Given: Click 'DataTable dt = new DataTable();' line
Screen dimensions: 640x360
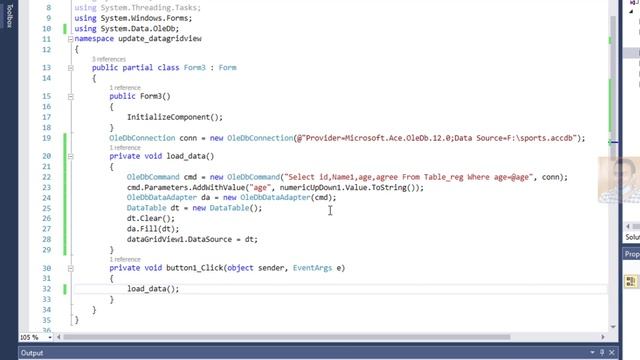Looking at the screenshot, I should point(194,208).
